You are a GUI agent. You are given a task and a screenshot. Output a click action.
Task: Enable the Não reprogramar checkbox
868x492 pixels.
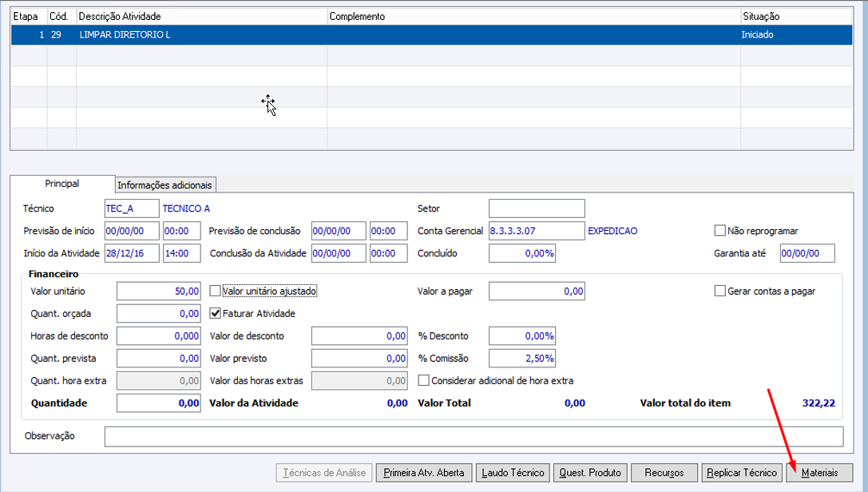click(720, 231)
